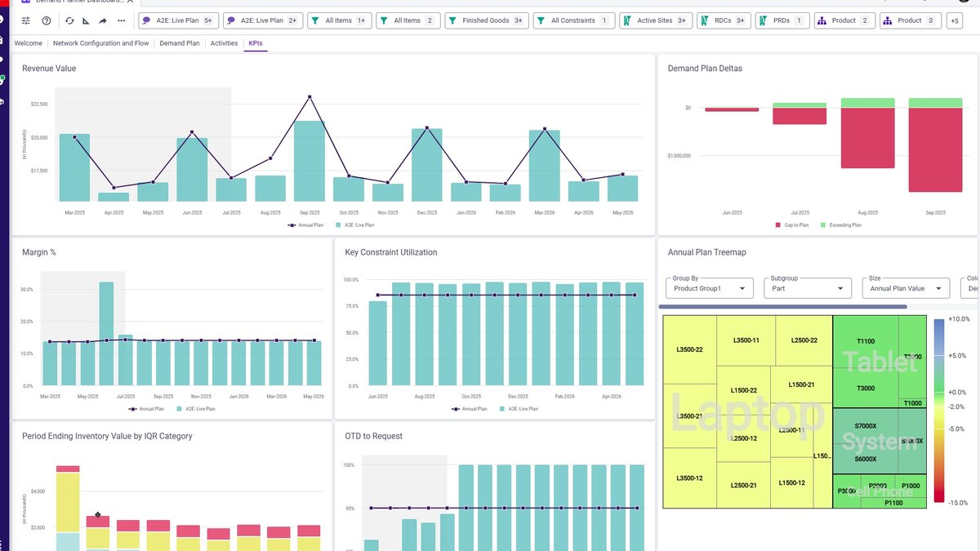Expand the Subgroup Part dropdown
The height and width of the screenshot is (551, 980).
click(808, 287)
